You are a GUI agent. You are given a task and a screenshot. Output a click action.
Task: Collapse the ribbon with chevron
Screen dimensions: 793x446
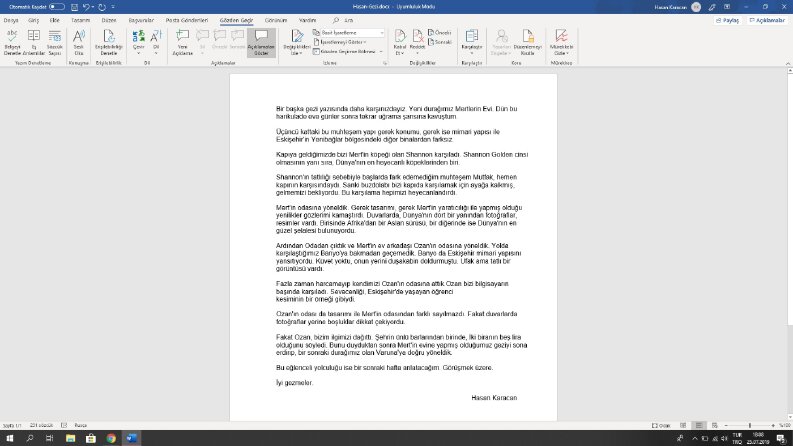pos(788,63)
